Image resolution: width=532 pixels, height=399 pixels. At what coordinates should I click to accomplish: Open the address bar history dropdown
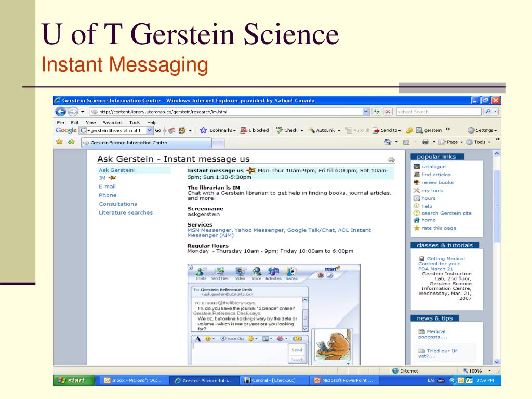[365, 111]
